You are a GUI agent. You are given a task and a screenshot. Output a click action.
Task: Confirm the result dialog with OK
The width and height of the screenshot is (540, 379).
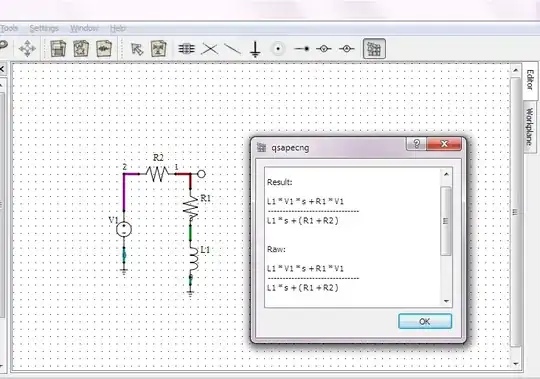[425, 321]
